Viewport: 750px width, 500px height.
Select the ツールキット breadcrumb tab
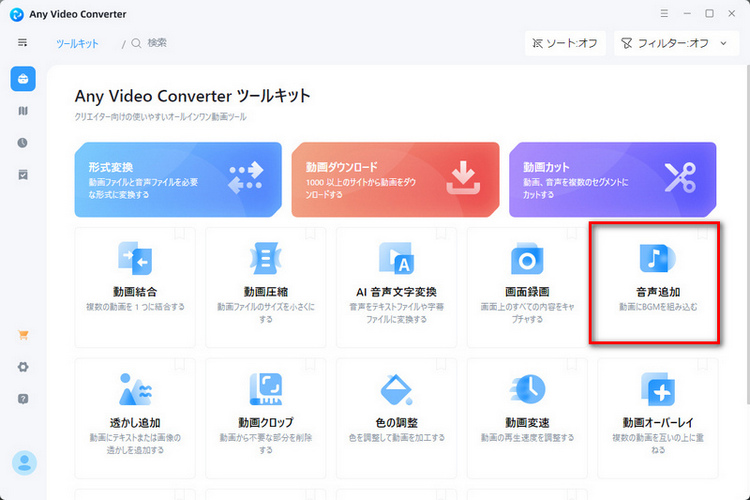pyautogui.click(x=77, y=44)
